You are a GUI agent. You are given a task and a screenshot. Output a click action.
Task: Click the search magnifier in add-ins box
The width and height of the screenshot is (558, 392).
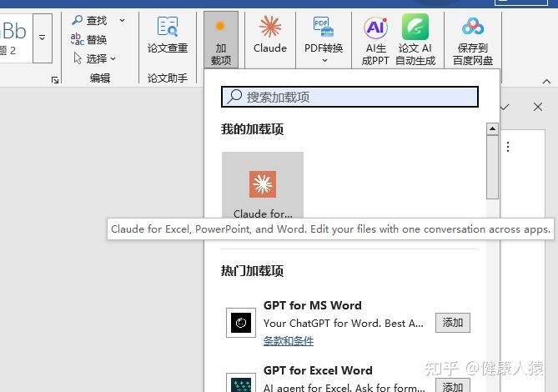[x=234, y=97]
